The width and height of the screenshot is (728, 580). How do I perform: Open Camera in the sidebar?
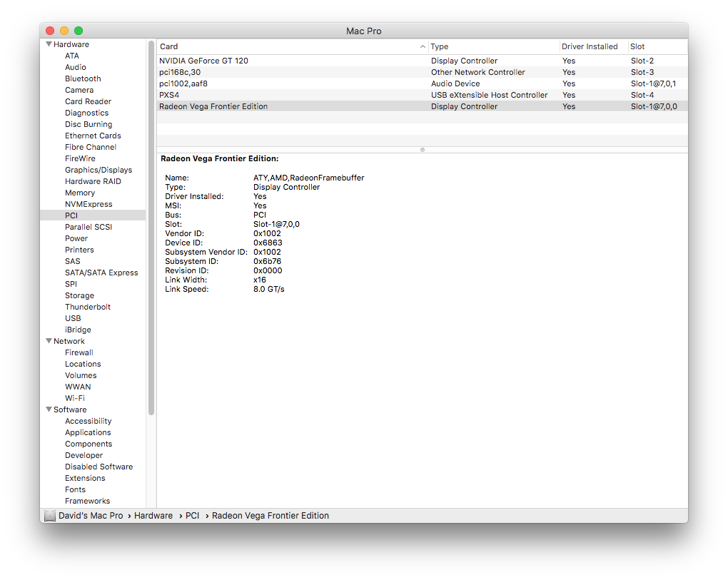pos(79,90)
